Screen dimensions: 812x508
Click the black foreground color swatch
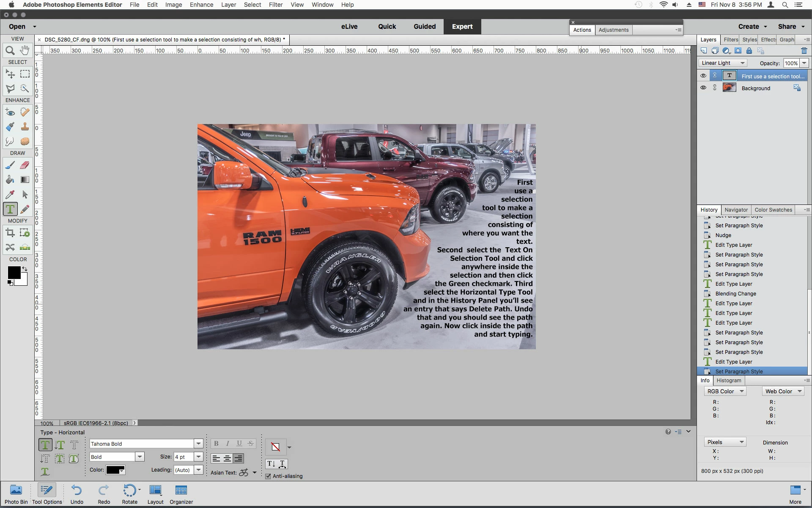click(x=14, y=272)
